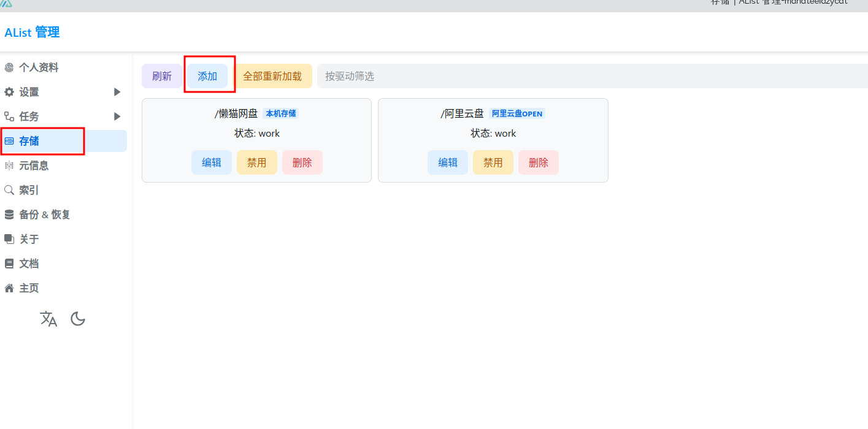Disable the 懒猫网盘 storage

pos(257,162)
